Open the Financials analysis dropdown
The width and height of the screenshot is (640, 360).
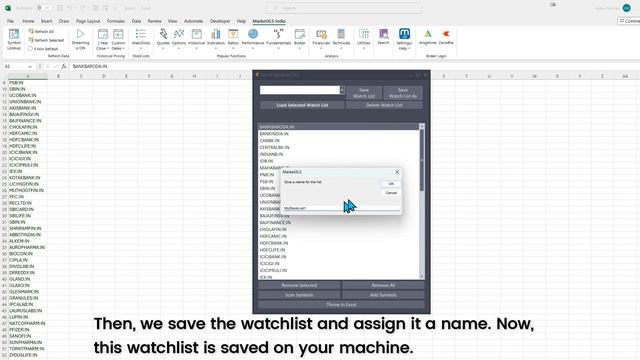coord(321,40)
